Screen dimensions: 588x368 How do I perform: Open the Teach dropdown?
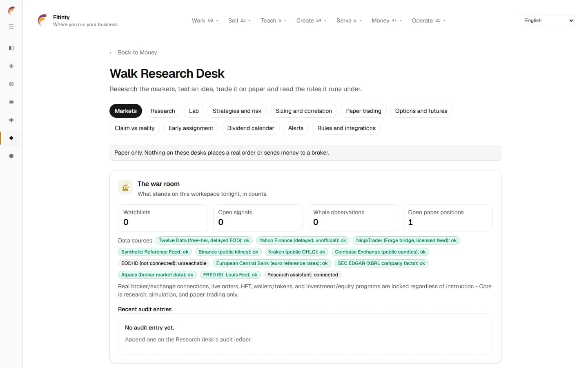[273, 20]
